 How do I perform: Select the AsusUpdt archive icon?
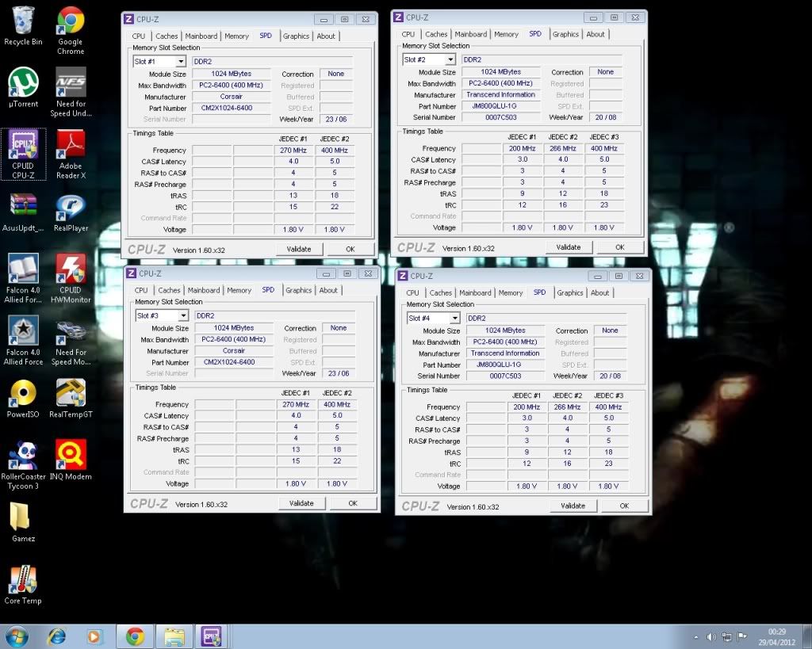[x=23, y=212]
